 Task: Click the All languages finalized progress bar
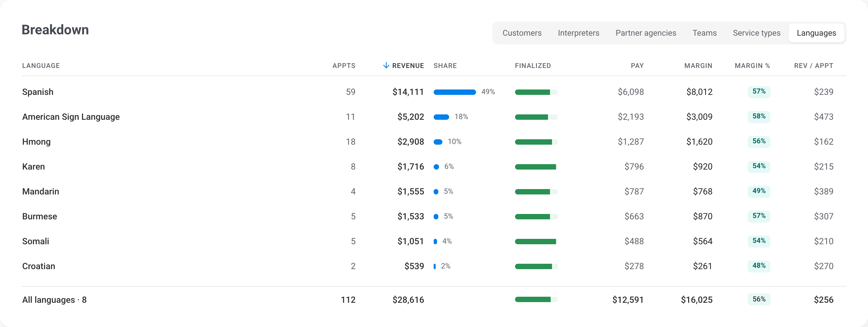(536, 299)
